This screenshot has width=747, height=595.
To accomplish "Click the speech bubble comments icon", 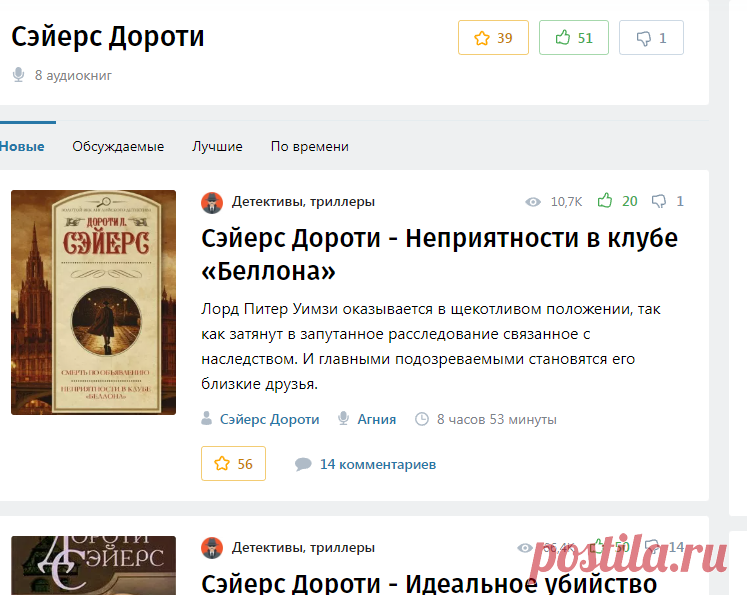I will [303, 464].
